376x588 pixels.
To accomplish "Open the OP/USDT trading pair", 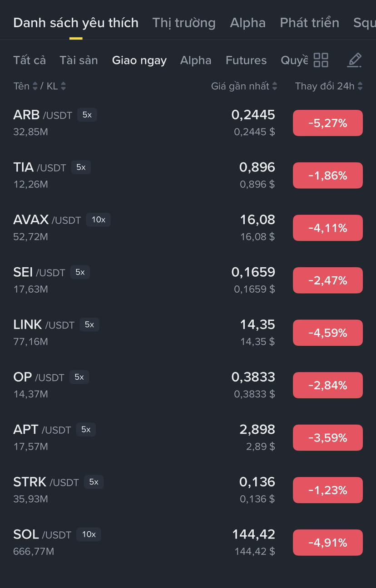I will [x=188, y=385].
